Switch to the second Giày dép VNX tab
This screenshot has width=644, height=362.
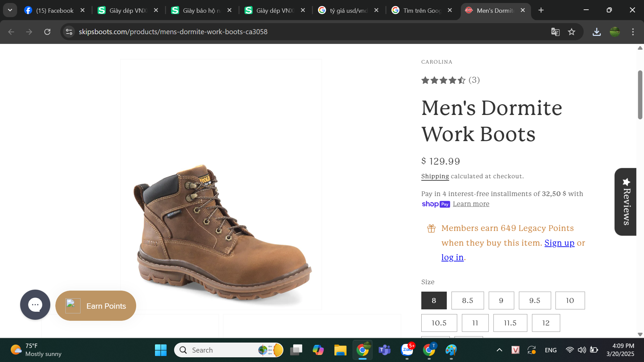269,10
